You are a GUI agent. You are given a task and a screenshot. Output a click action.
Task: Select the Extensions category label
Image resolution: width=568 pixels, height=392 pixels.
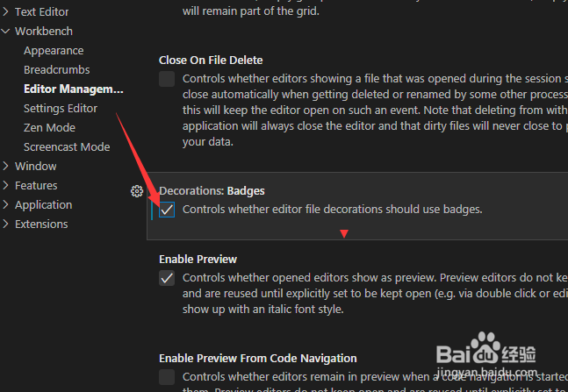click(x=41, y=224)
